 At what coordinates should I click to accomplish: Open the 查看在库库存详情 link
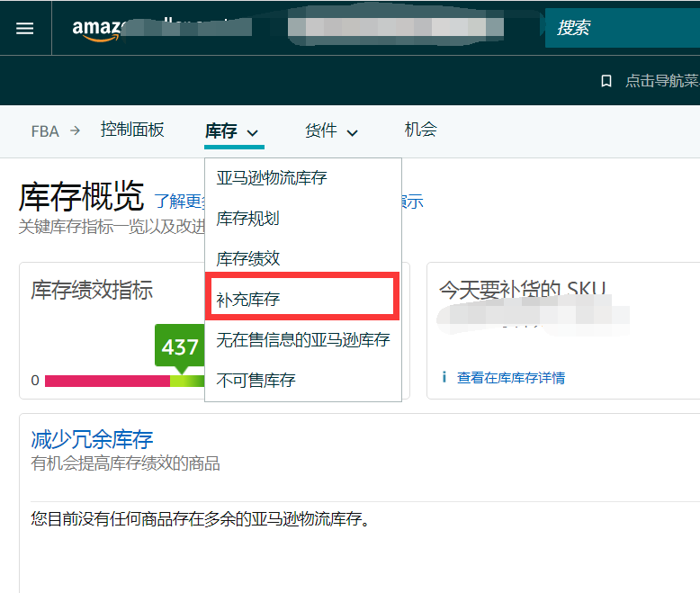[x=511, y=378]
